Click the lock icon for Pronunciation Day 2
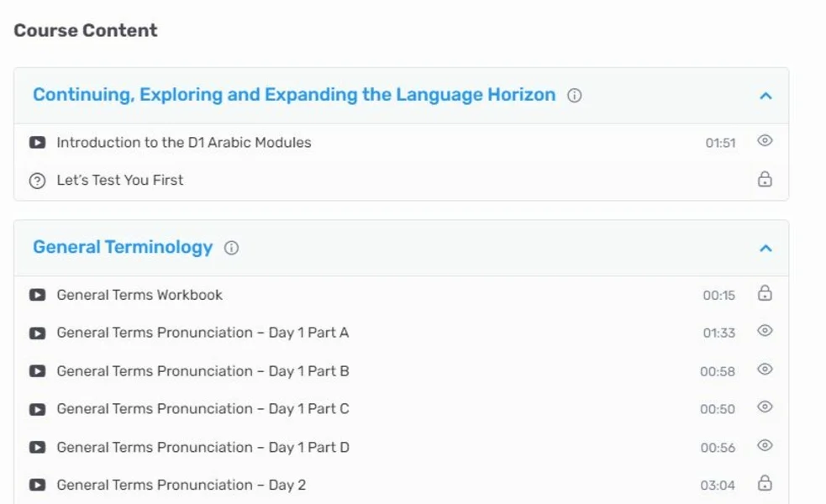Viewport: 826px width, 504px height. tap(765, 484)
